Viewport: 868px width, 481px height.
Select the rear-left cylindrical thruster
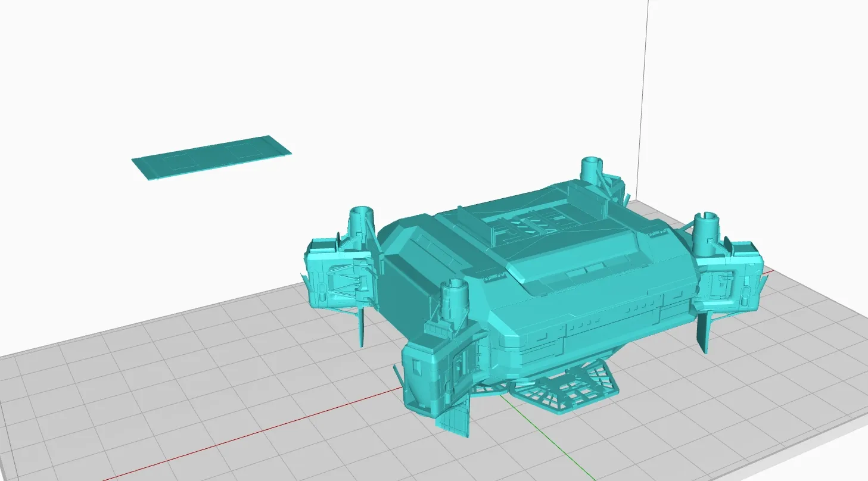360,221
